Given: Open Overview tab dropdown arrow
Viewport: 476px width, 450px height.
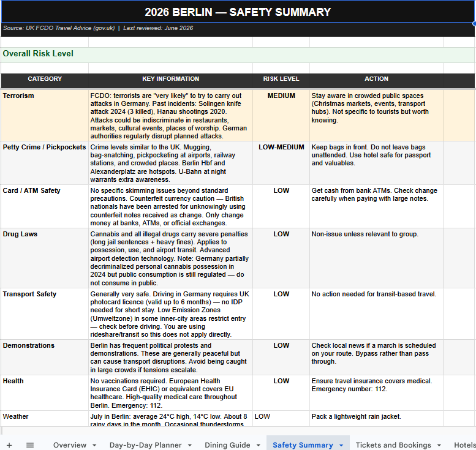Looking at the screenshot, I should [94, 445].
